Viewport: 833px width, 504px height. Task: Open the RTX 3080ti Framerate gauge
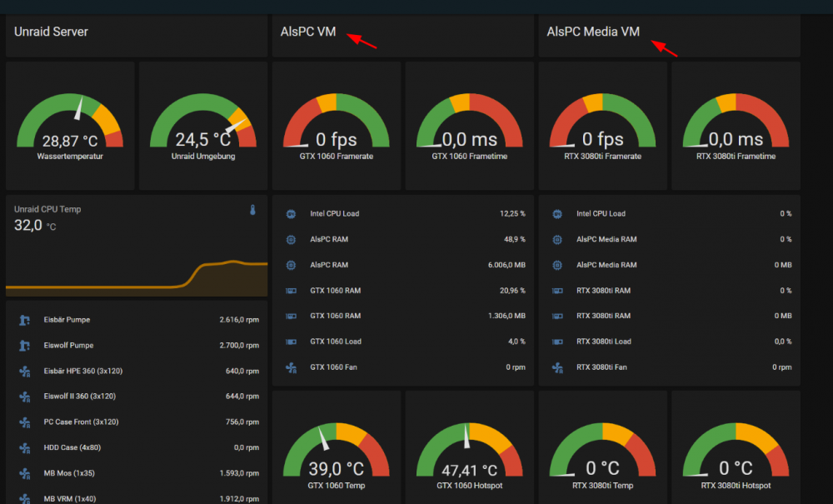point(603,126)
